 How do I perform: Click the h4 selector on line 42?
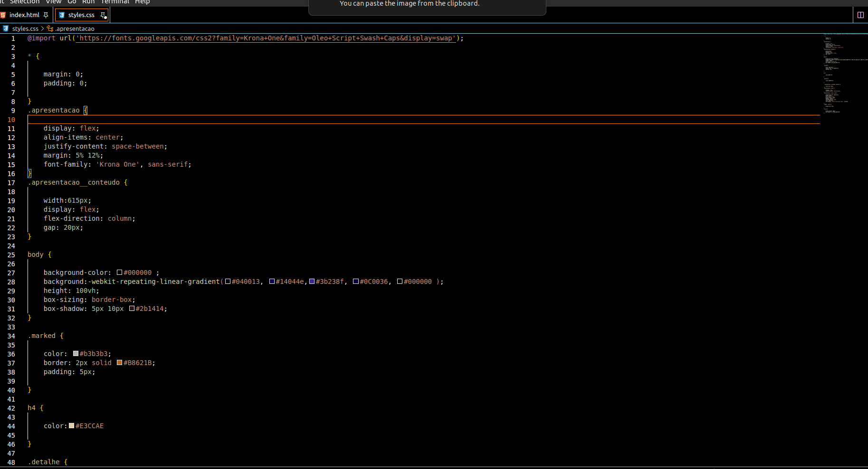(x=32, y=408)
